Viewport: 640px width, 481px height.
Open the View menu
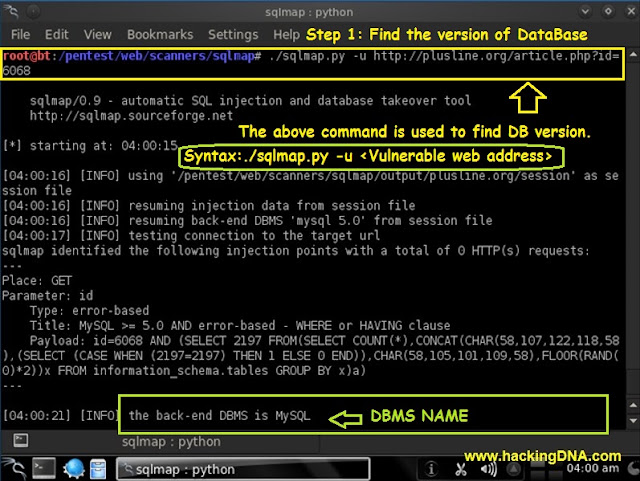[x=98, y=35]
